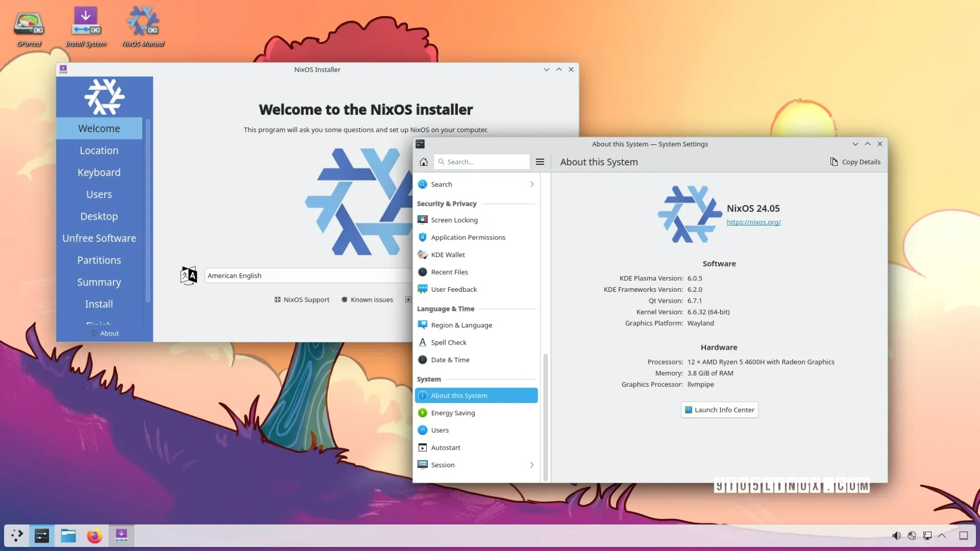Open the volume control in system tray

coord(896,536)
